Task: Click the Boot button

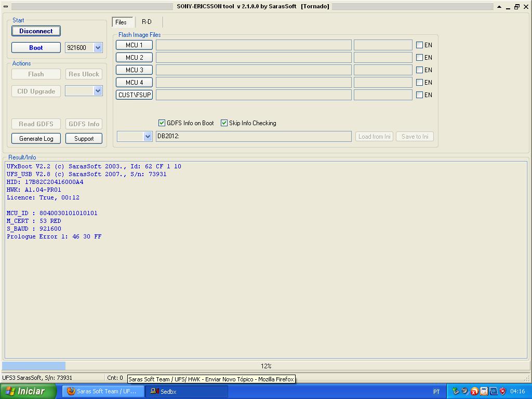Action: pyautogui.click(x=36, y=47)
